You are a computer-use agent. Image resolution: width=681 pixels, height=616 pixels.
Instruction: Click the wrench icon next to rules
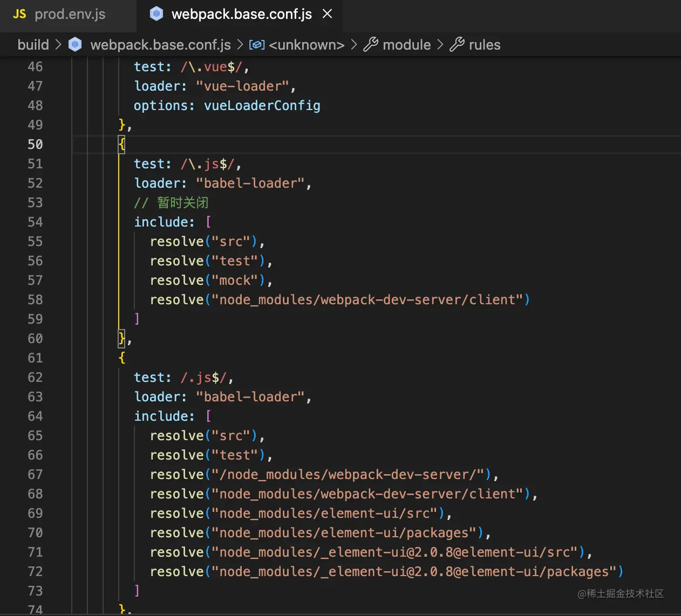point(457,45)
